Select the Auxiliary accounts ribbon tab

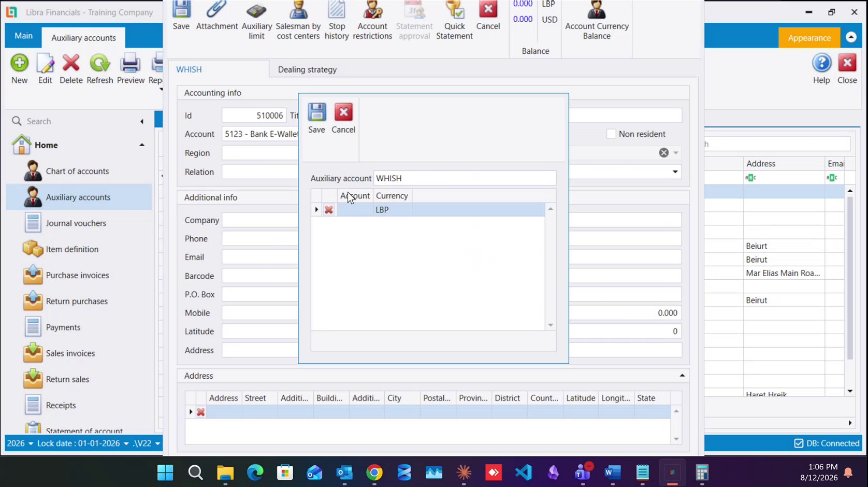(x=83, y=38)
